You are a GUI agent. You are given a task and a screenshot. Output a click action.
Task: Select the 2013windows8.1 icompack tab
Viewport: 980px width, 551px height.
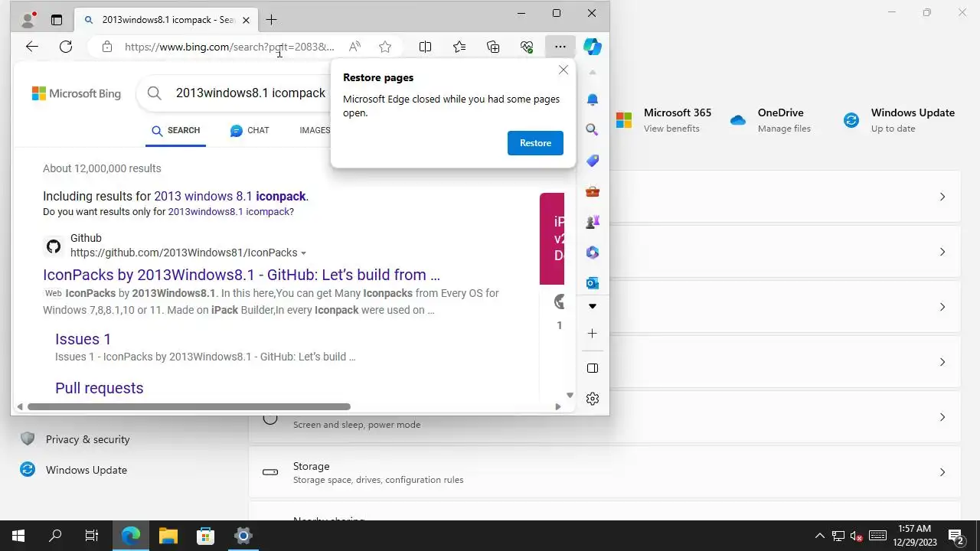pos(167,20)
